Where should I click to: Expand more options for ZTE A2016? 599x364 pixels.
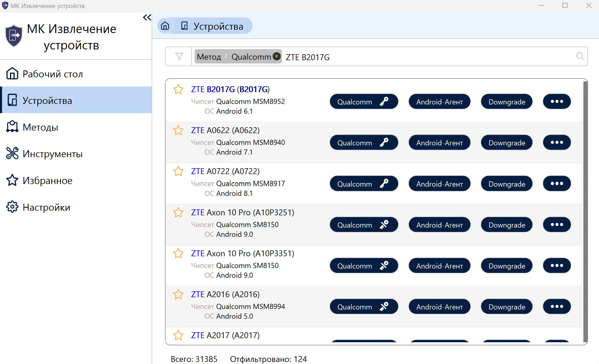[x=557, y=307]
